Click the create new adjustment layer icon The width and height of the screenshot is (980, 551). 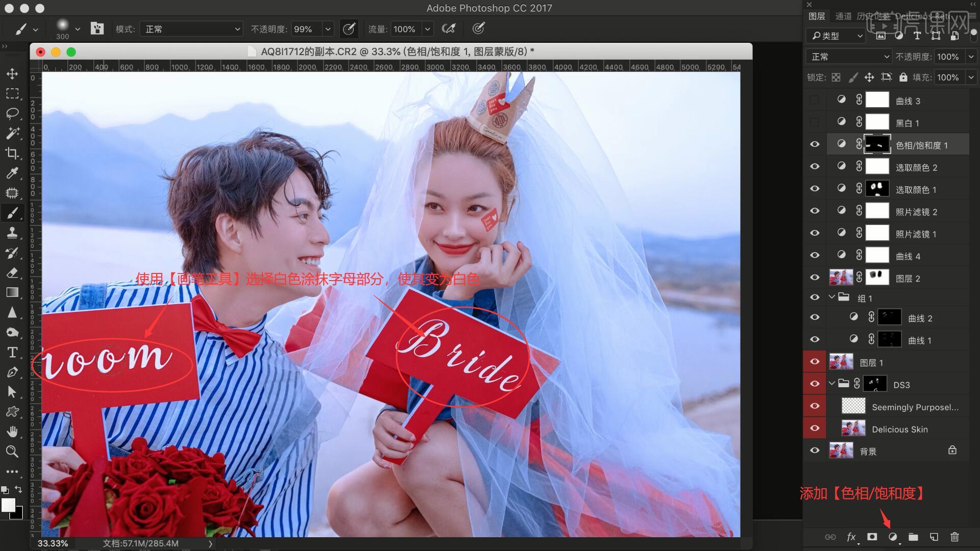893,537
